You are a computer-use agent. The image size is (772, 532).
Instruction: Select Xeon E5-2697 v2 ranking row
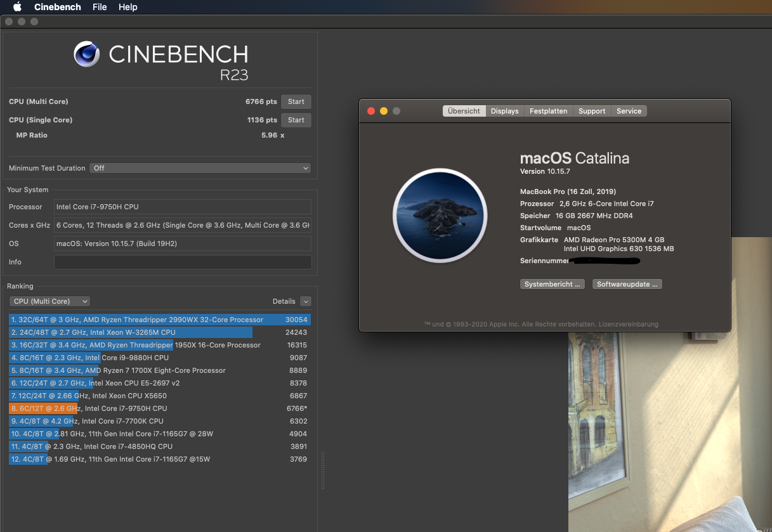click(160, 383)
